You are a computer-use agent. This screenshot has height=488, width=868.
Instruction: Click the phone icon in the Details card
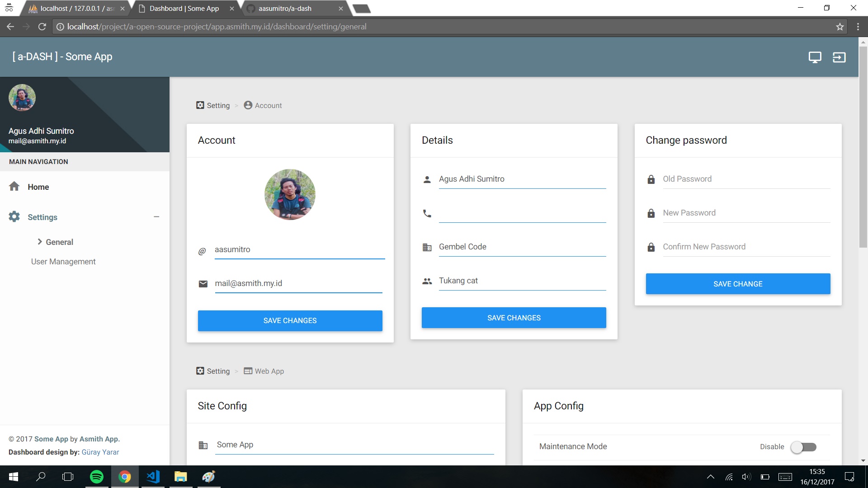coord(427,213)
